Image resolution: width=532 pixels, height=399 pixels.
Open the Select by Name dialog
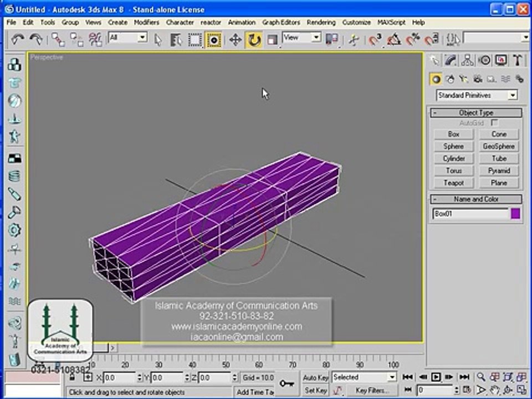pyautogui.click(x=176, y=40)
